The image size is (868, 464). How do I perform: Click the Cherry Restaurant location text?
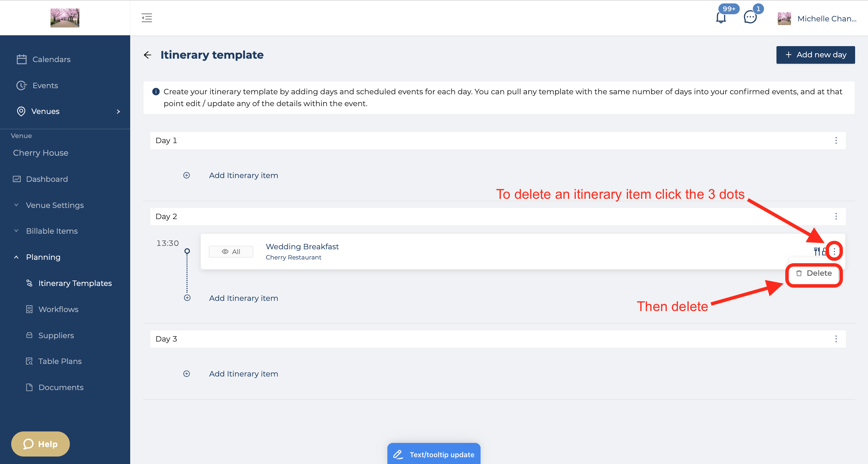293,257
